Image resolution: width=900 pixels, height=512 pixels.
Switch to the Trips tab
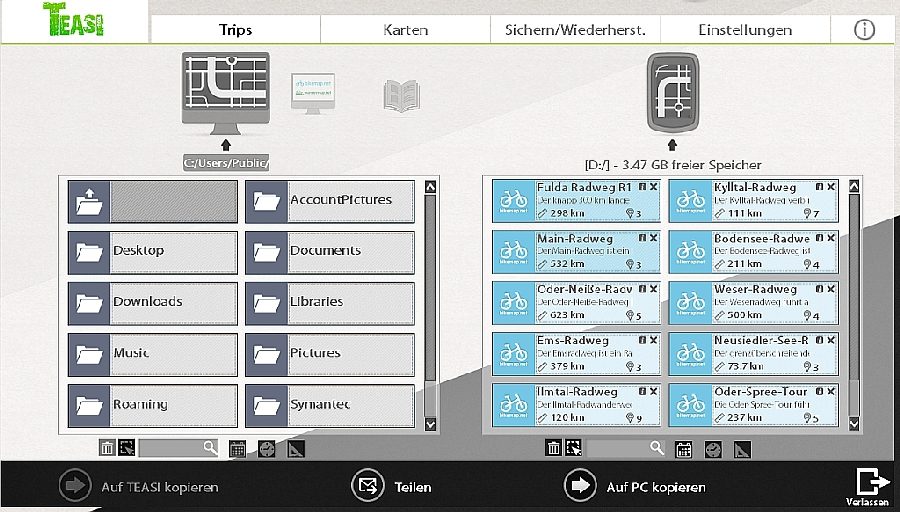coord(235,29)
